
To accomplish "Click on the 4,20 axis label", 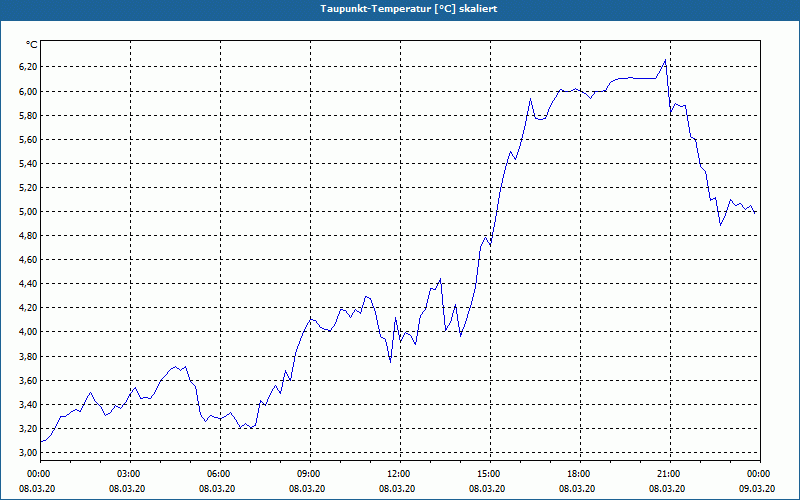I will tap(29, 308).
